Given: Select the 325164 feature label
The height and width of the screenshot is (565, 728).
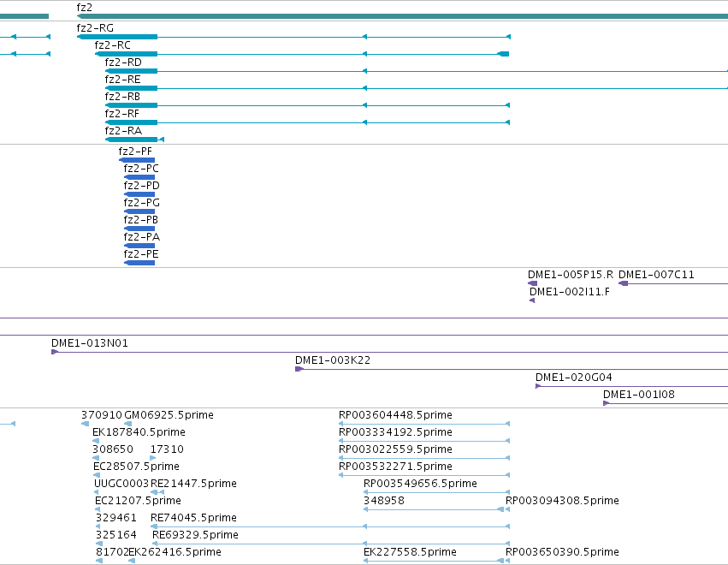Looking at the screenshot, I should 116,535.
